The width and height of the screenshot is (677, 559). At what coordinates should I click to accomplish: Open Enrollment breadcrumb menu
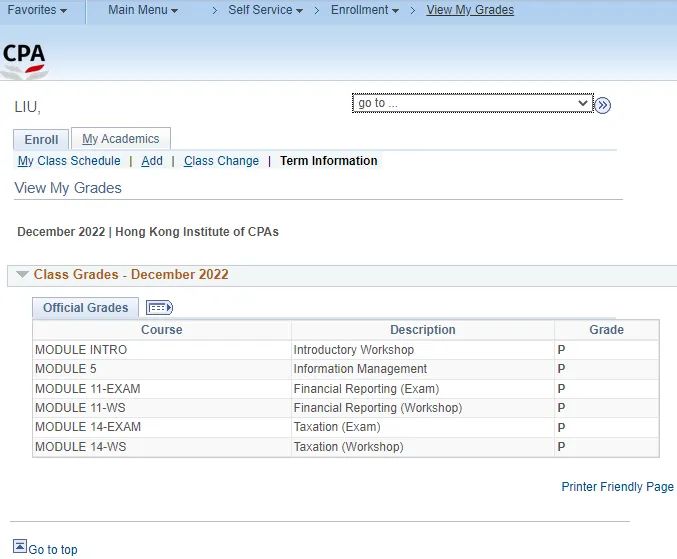coord(365,10)
